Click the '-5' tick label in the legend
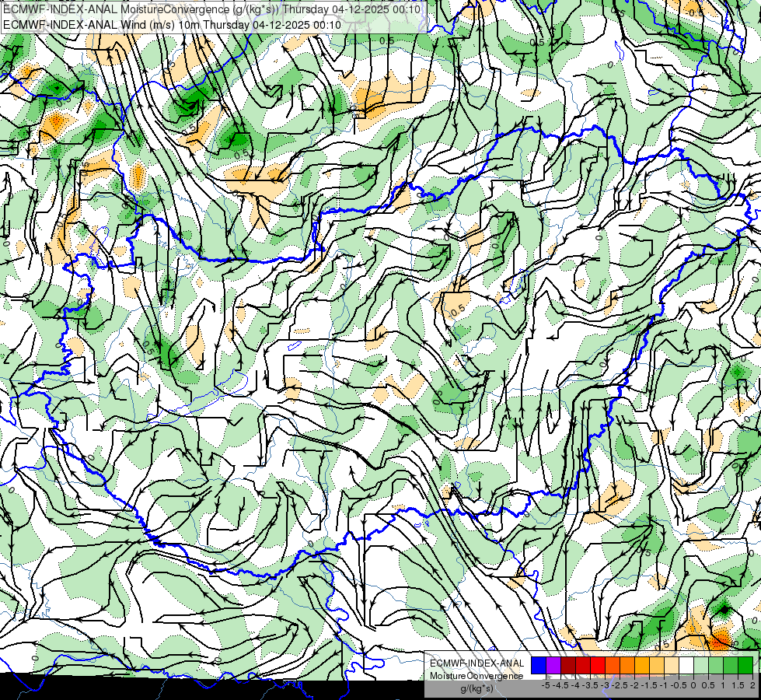The image size is (761, 700). point(546,685)
